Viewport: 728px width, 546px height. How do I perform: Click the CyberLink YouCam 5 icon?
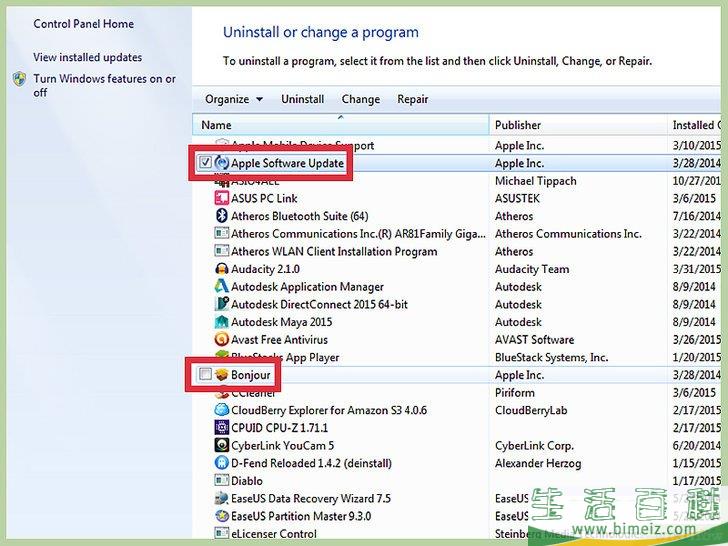221,445
